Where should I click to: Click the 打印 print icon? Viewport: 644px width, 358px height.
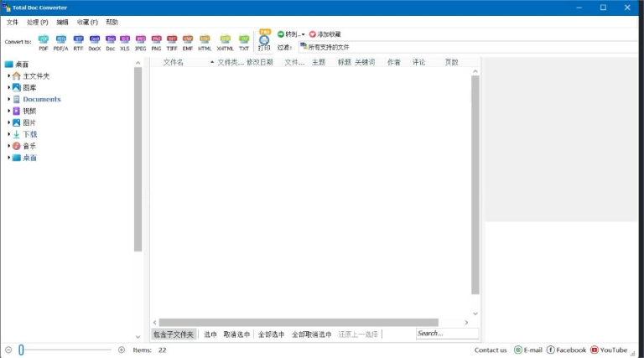coord(264,40)
